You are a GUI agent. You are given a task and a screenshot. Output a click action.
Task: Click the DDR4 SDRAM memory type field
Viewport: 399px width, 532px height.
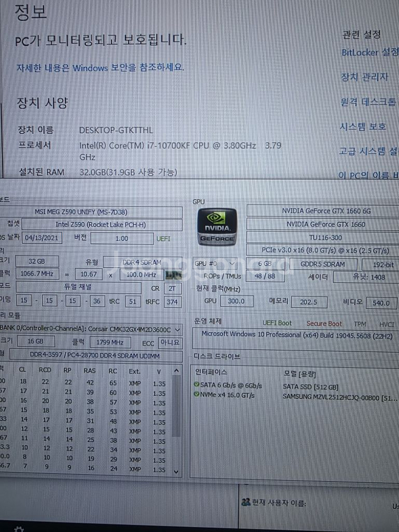pyautogui.click(x=142, y=262)
